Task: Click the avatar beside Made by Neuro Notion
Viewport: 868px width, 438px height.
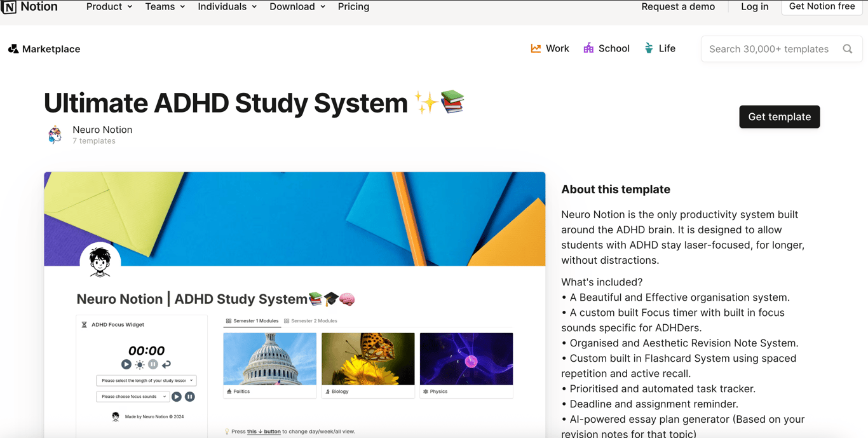Action: (116, 416)
